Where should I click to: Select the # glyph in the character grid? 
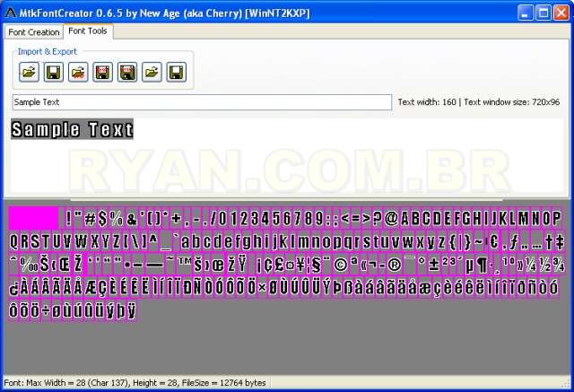[x=90, y=218]
